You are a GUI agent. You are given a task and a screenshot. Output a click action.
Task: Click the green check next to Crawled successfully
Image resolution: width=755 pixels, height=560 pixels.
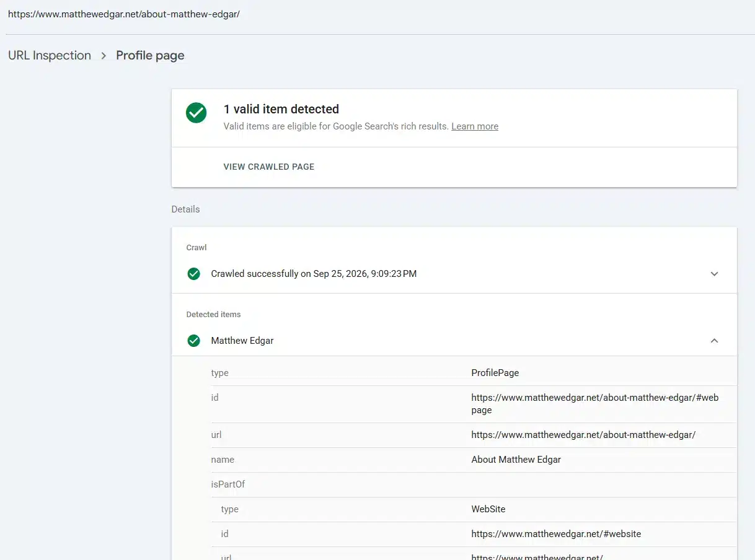[x=194, y=274]
